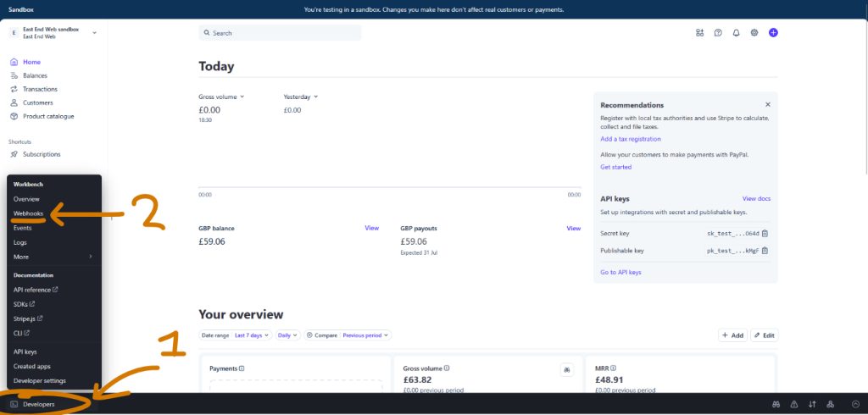Open Balances in the sidebar
This screenshot has width=868, height=415.
(35, 76)
